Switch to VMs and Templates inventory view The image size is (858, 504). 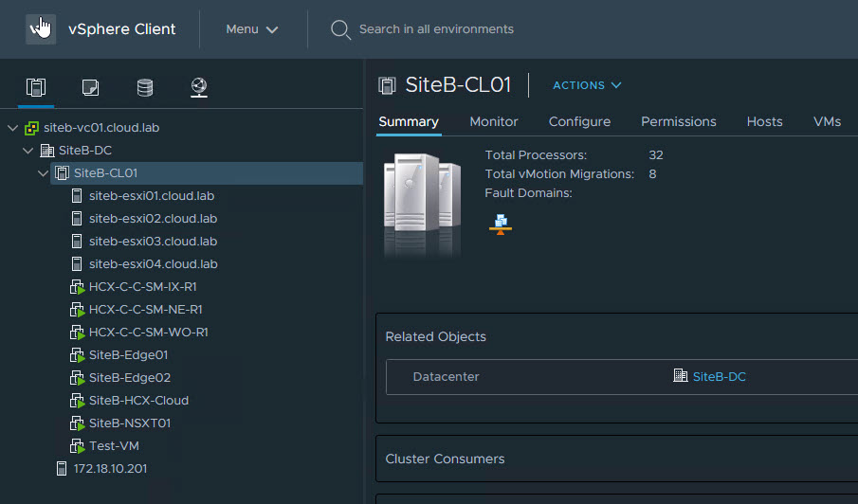point(90,88)
